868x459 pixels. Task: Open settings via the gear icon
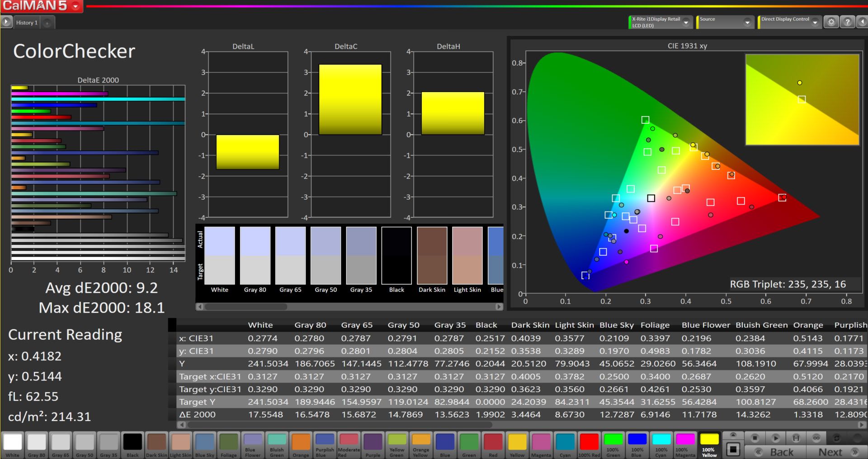831,22
